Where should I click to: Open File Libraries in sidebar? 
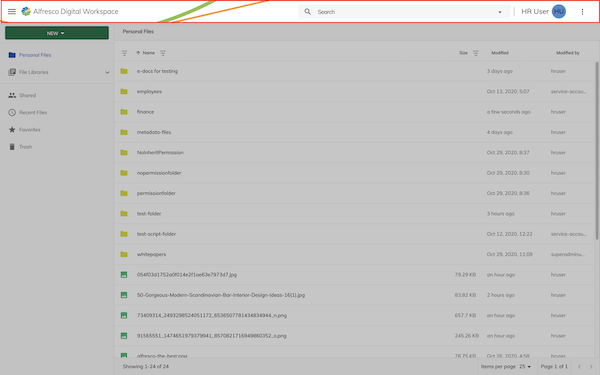[34, 72]
